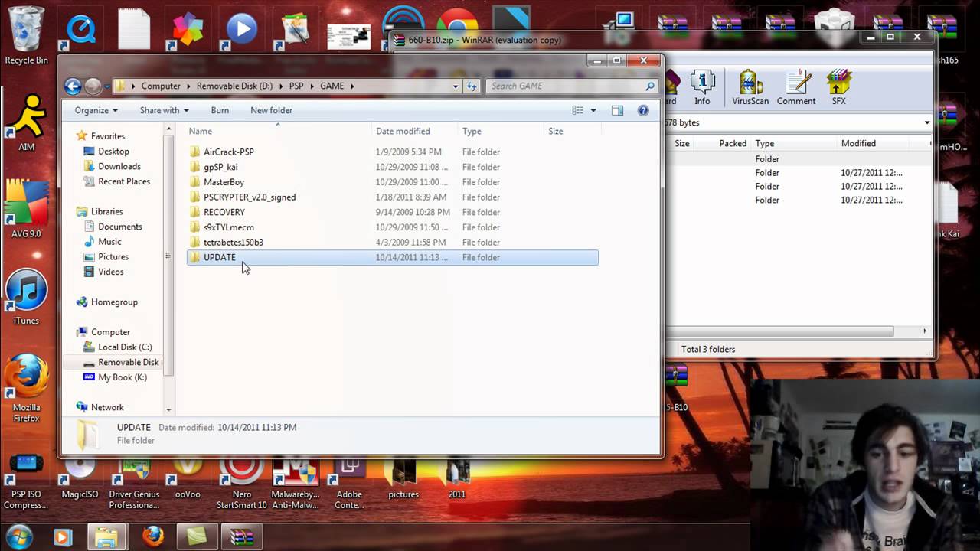Click the Search GAME field
The image size is (980, 551).
click(x=572, y=86)
